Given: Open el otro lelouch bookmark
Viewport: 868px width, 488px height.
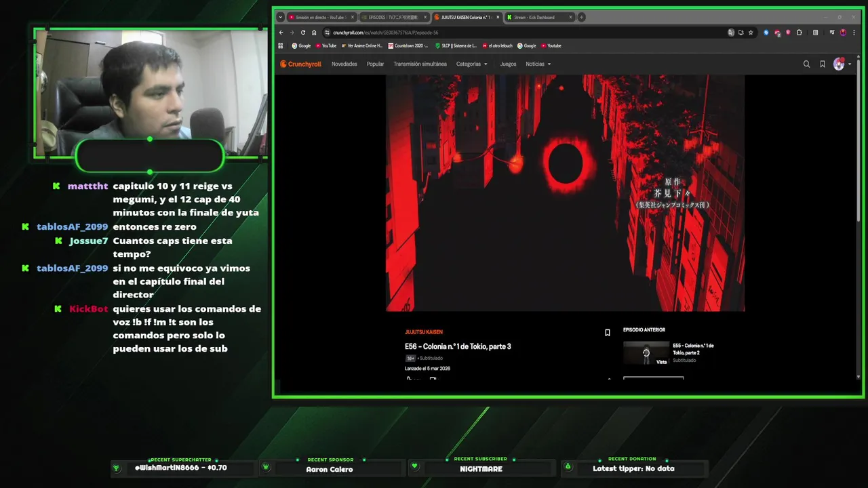Looking at the screenshot, I should pyautogui.click(x=497, y=45).
